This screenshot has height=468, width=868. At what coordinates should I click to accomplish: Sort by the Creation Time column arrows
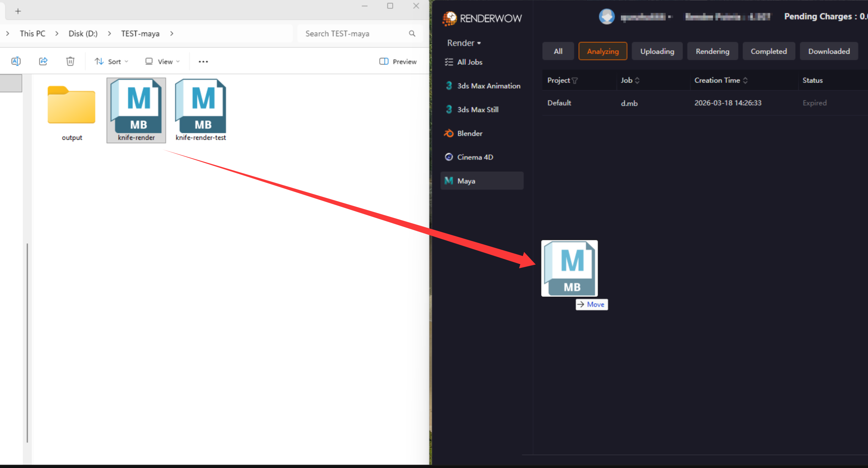click(745, 80)
